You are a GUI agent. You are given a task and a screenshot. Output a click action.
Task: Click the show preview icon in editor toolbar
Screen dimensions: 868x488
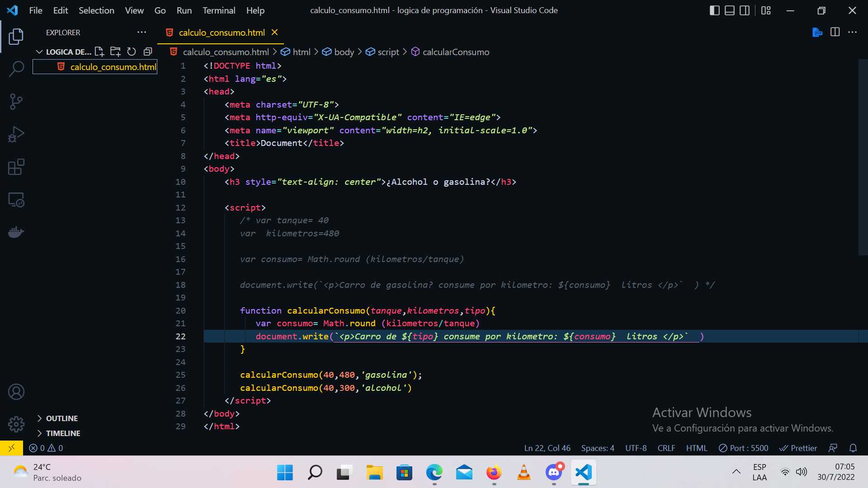pos(817,32)
